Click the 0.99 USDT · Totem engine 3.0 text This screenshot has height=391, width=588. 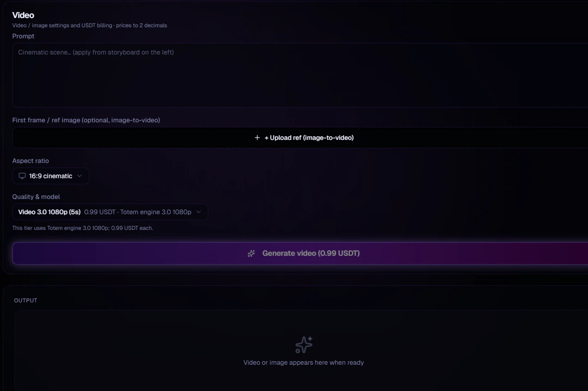(138, 212)
